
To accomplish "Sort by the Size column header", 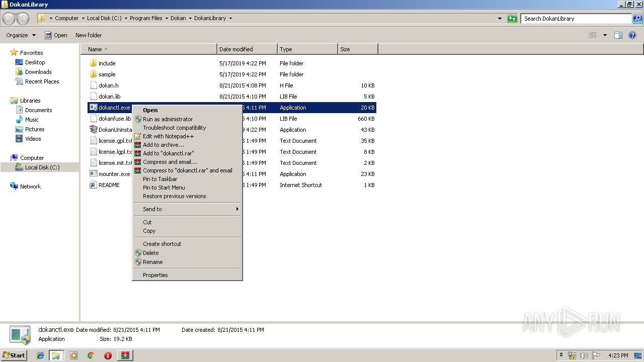I will 358,49.
